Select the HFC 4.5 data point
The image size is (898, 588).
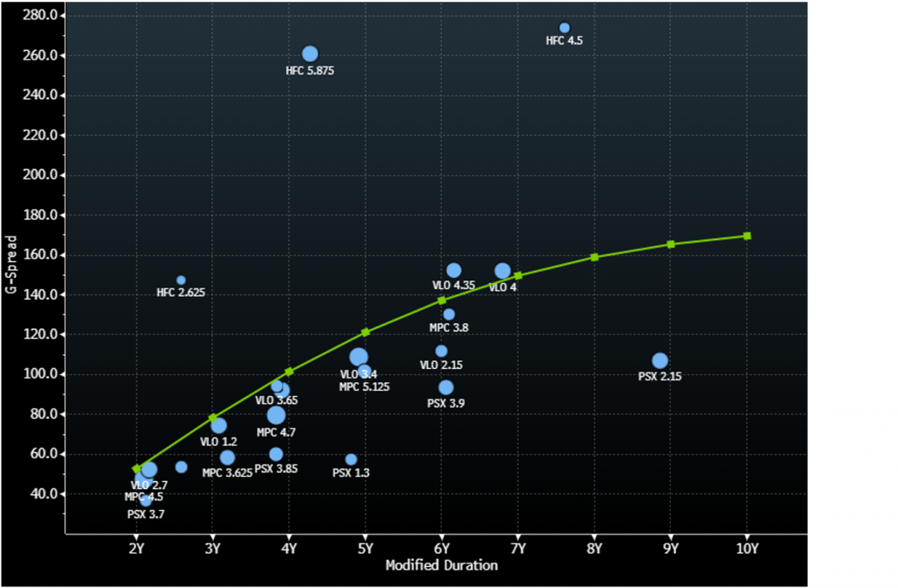[x=565, y=28]
